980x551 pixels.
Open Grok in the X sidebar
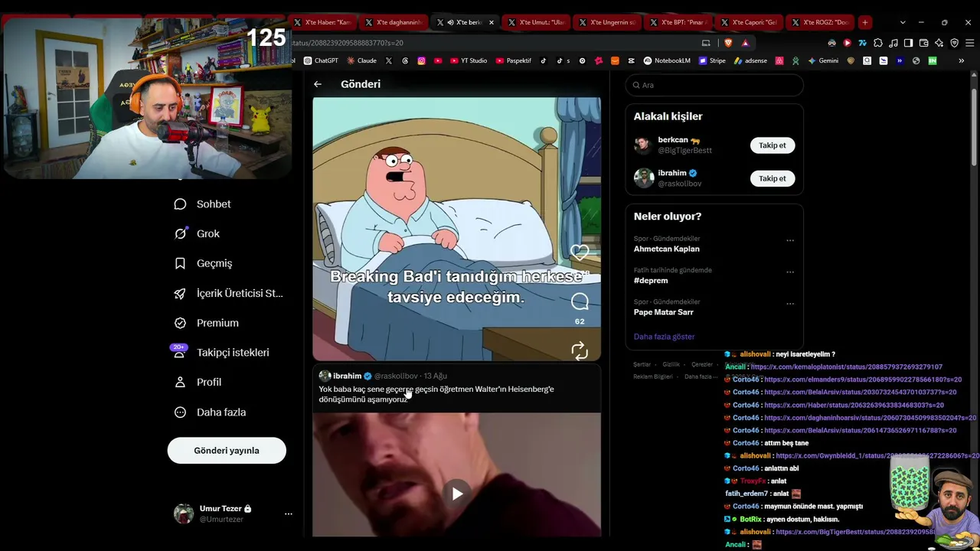(x=197, y=233)
